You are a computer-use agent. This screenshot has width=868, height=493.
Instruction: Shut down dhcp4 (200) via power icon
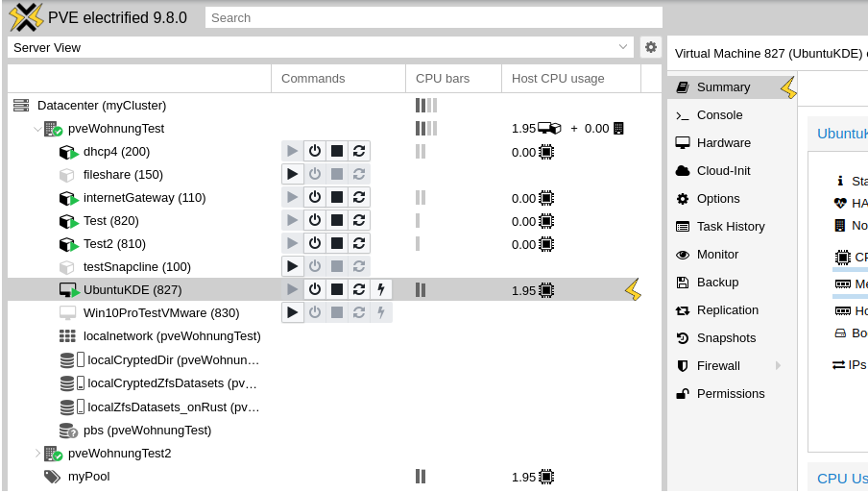coord(314,151)
